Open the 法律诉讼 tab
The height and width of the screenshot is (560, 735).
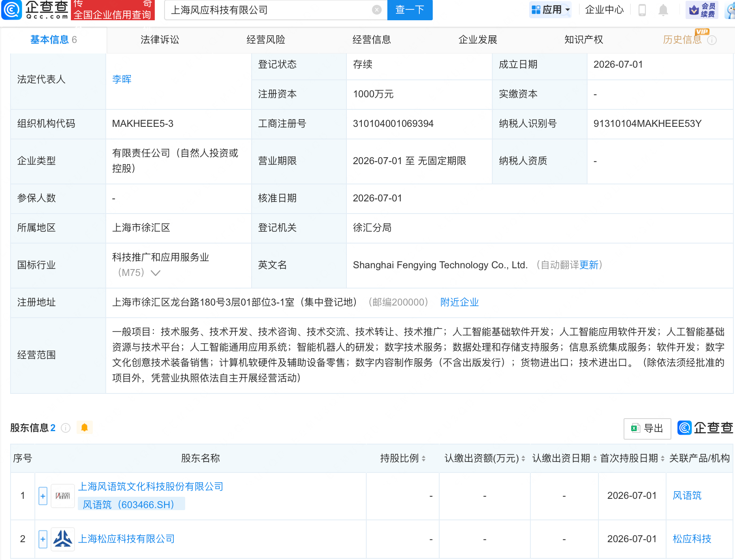[160, 40]
